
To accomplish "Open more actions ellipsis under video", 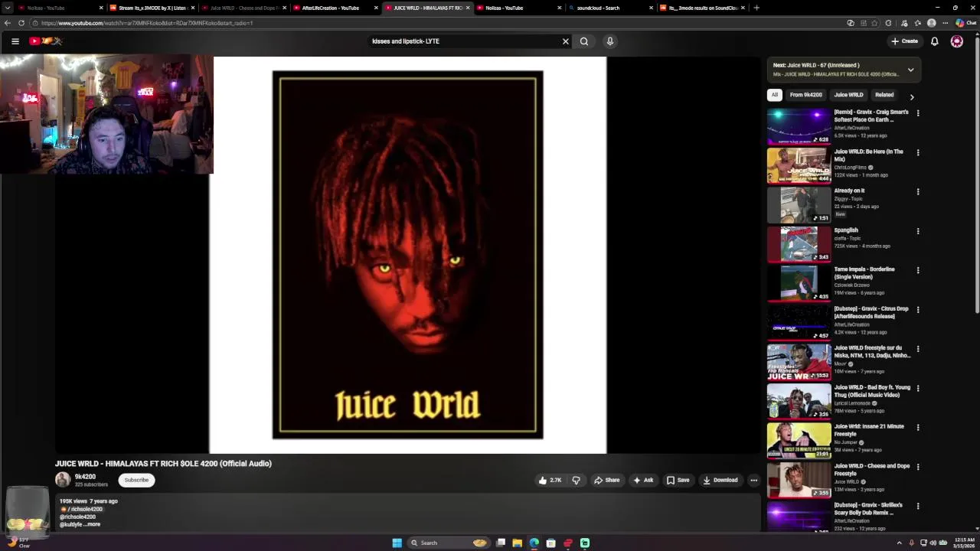I will (754, 481).
